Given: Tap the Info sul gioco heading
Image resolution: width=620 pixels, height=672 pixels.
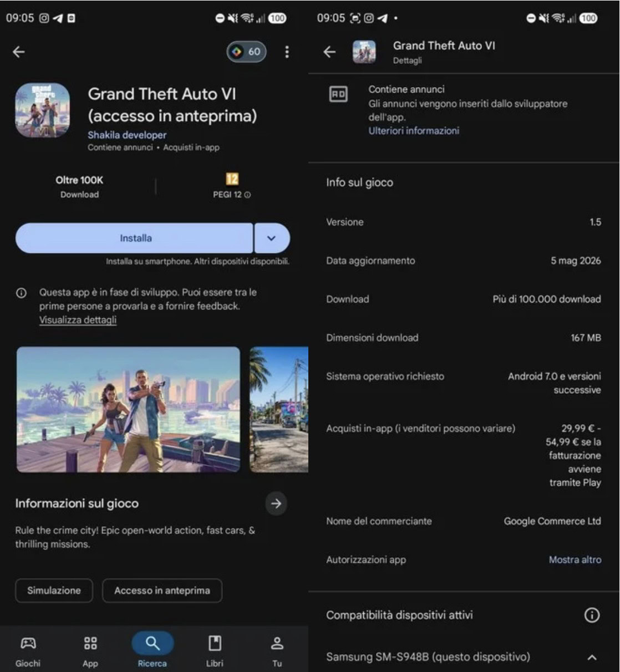Looking at the screenshot, I should pos(359,182).
